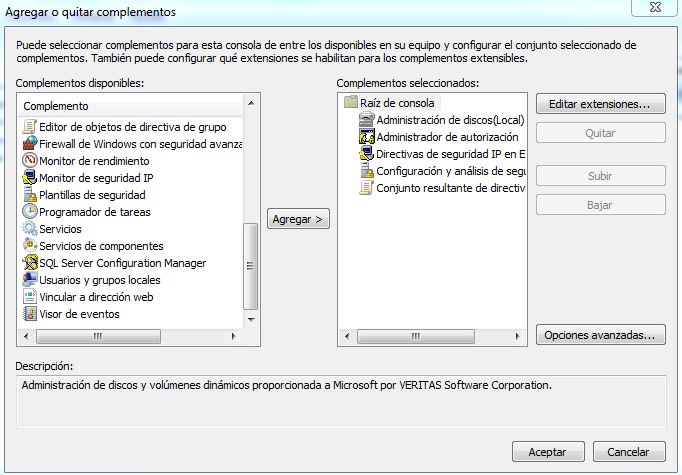Click the Editor de objetos de directiva icon
The height and width of the screenshot is (475, 682).
coord(30,127)
